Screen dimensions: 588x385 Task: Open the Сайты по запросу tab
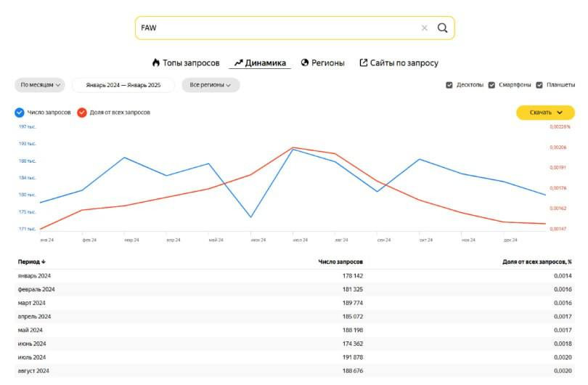[404, 63]
